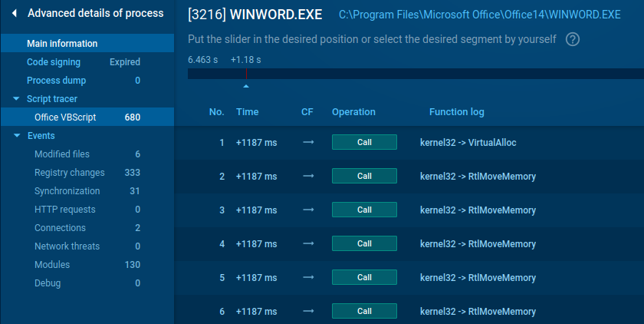
Task: Select Process dump in sidebar
Action: [x=56, y=81]
